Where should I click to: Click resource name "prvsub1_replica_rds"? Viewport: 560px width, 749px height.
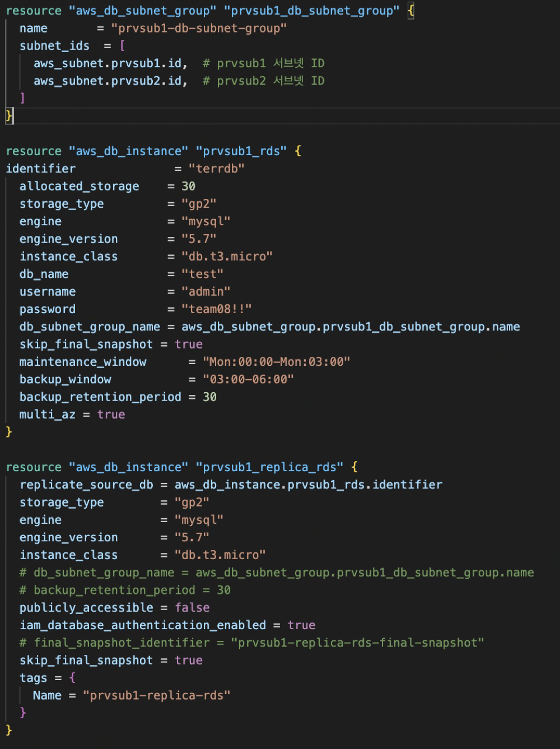269,467
